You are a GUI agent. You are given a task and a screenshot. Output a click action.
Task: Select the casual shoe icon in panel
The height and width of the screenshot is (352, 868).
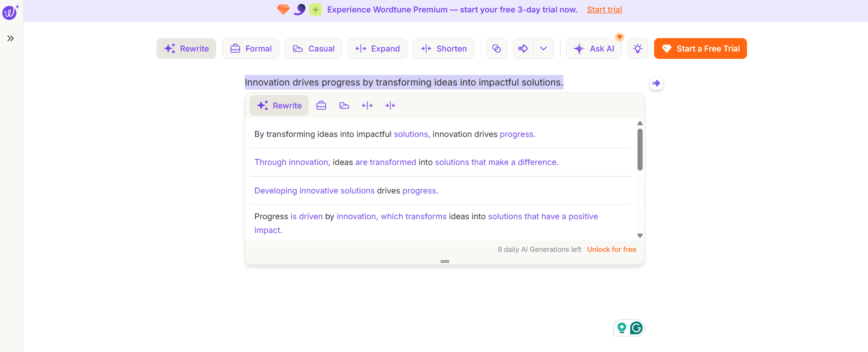pos(344,106)
